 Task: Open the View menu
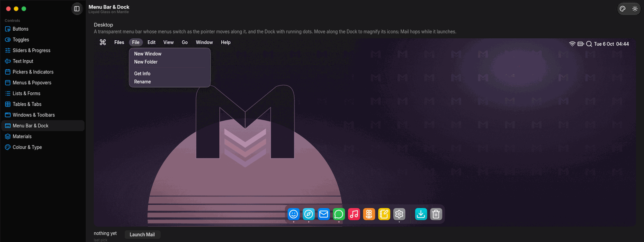pos(168,42)
